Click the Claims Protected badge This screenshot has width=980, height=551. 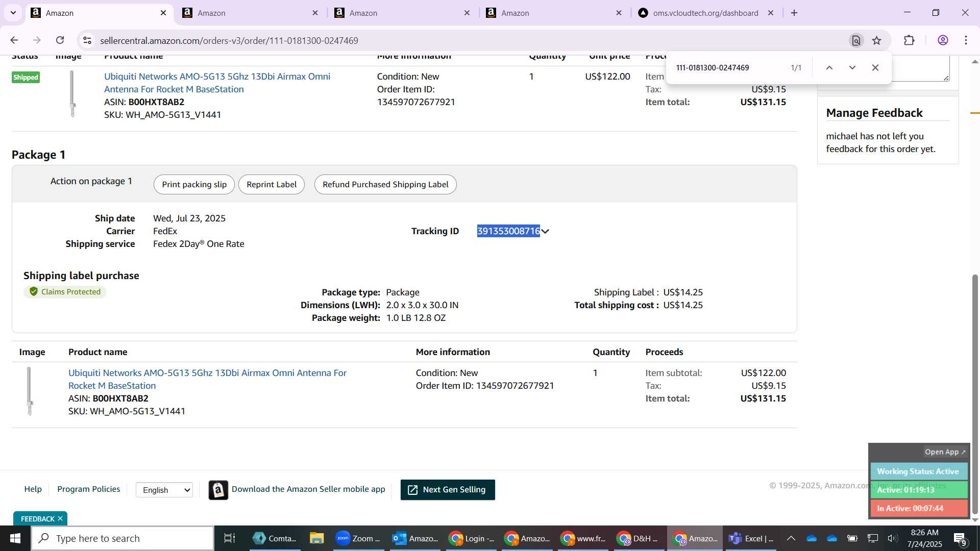pyautogui.click(x=65, y=292)
